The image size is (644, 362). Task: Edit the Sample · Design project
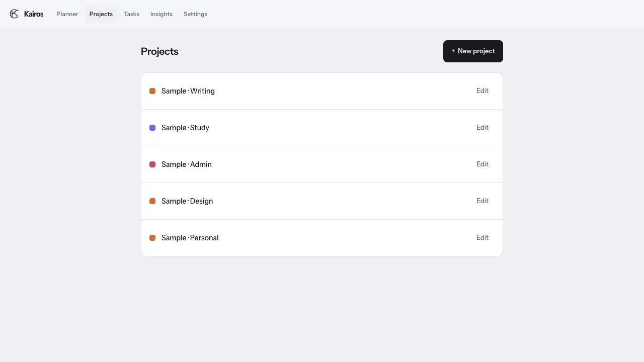coord(482,201)
